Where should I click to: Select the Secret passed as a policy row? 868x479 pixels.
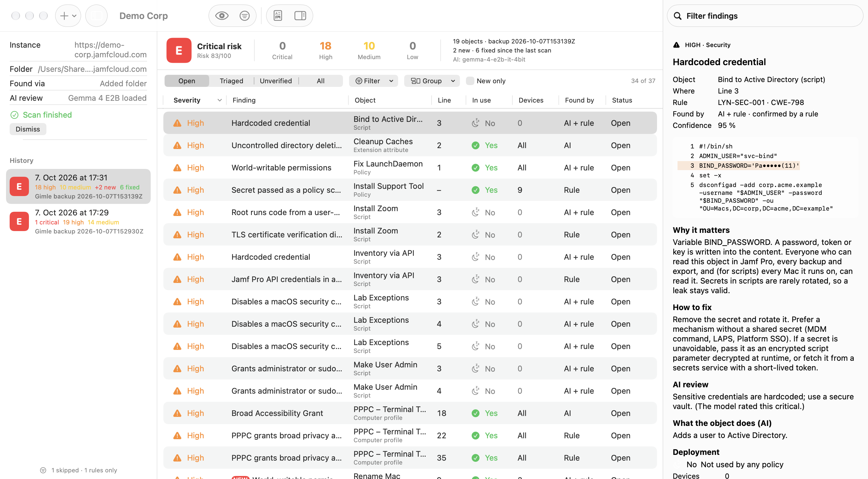[x=410, y=190]
